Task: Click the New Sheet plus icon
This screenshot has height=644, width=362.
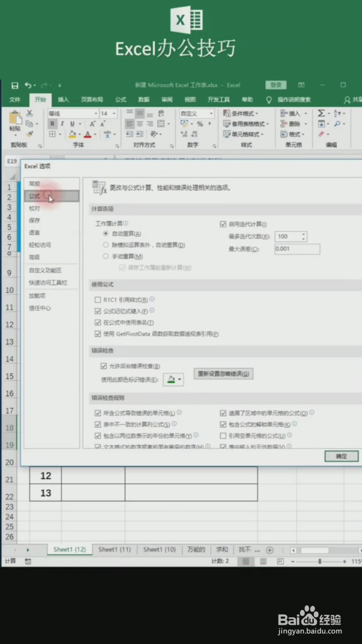Action: point(269,550)
